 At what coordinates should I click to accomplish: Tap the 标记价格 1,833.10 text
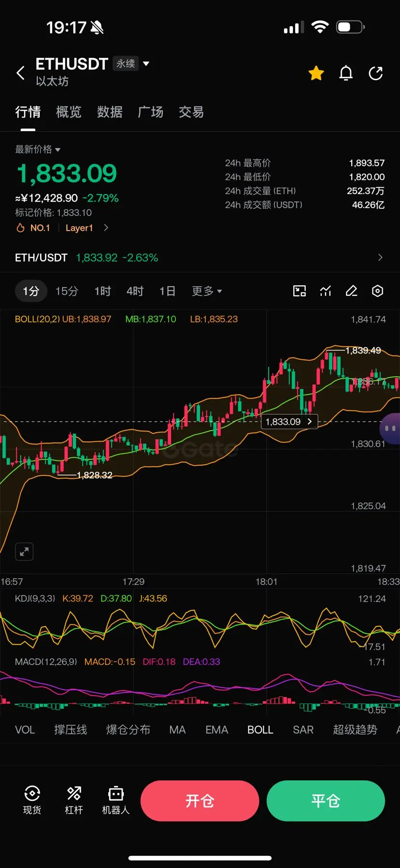pyautogui.click(x=53, y=213)
